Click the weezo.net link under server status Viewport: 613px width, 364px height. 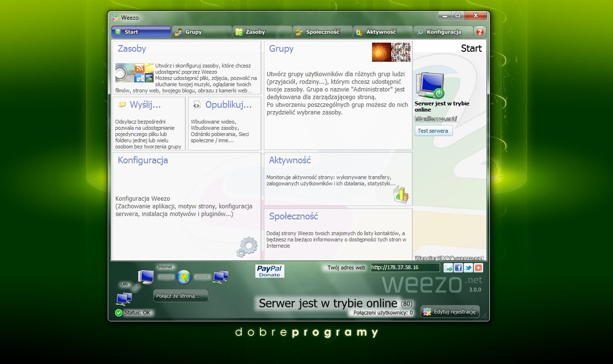436,119
